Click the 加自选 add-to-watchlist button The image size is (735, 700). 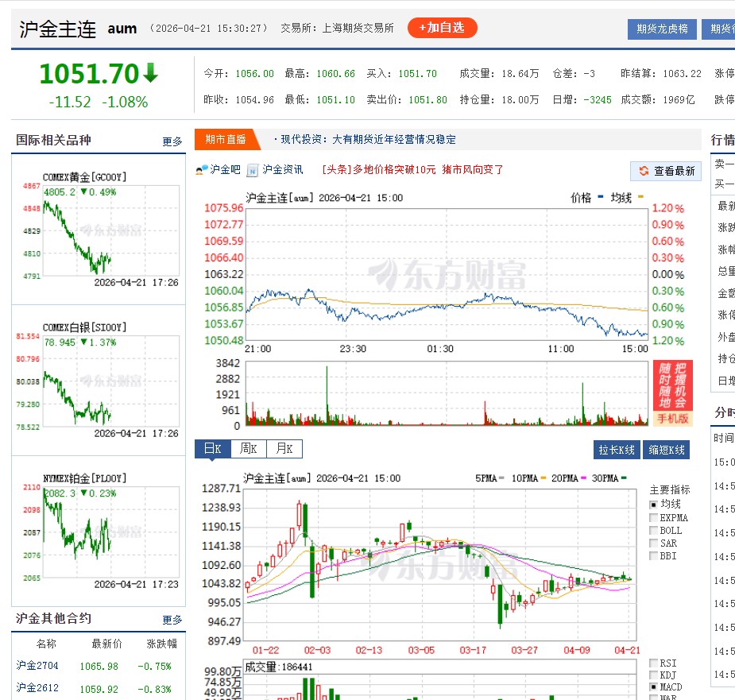(x=442, y=26)
